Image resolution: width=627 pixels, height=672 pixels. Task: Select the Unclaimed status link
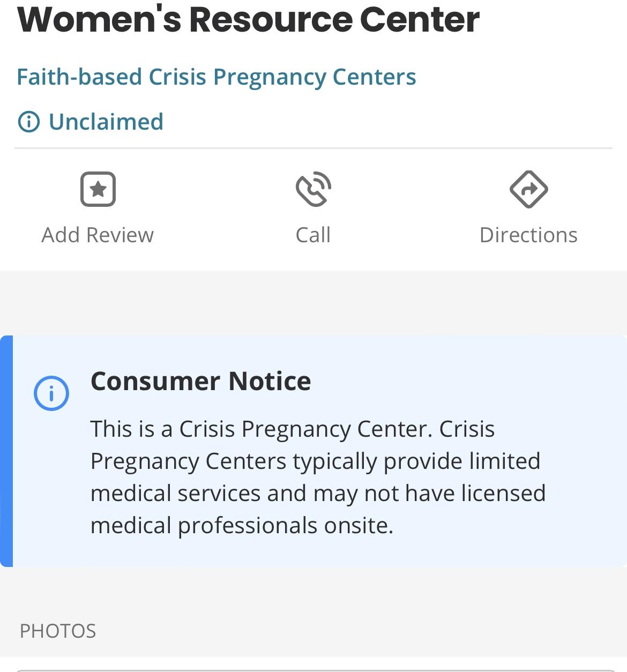point(106,122)
